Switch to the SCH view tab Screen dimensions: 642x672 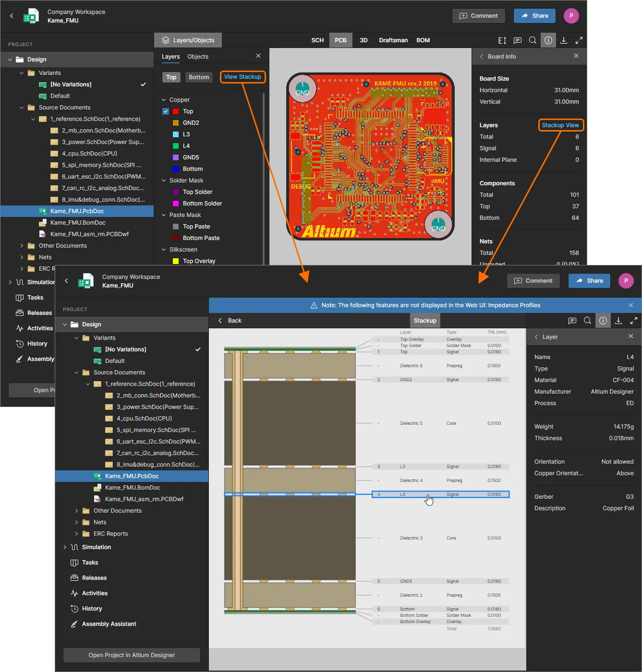click(x=317, y=40)
